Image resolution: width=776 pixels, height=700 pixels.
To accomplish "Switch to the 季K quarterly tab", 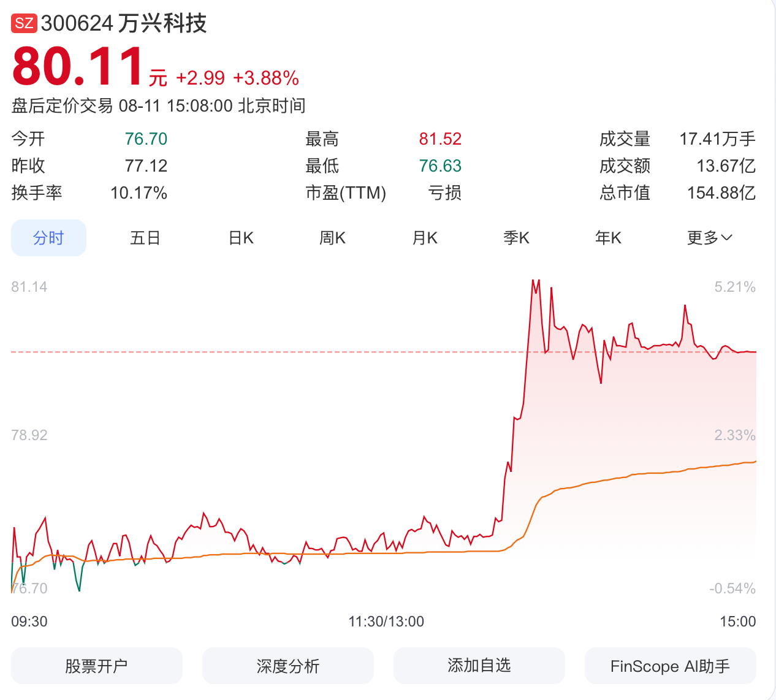I will 517,238.
